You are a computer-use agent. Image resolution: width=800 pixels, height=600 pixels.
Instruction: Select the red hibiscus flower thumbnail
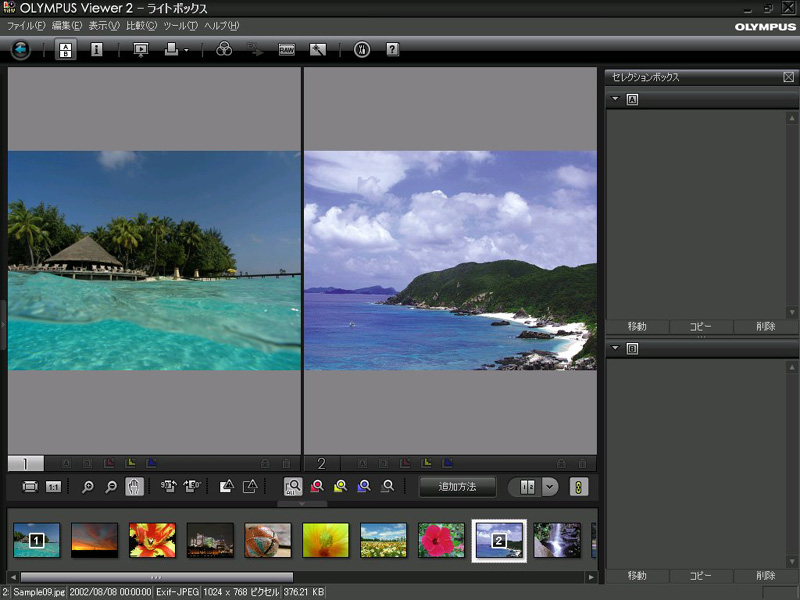click(x=441, y=540)
